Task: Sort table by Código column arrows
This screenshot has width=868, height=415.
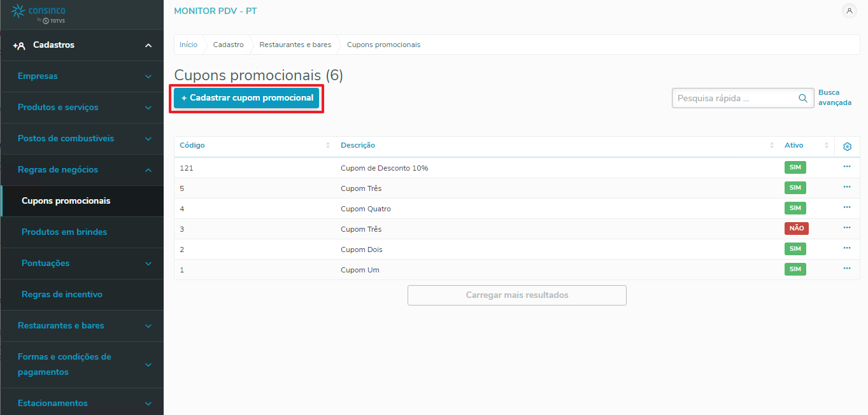Action: click(328, 146)
